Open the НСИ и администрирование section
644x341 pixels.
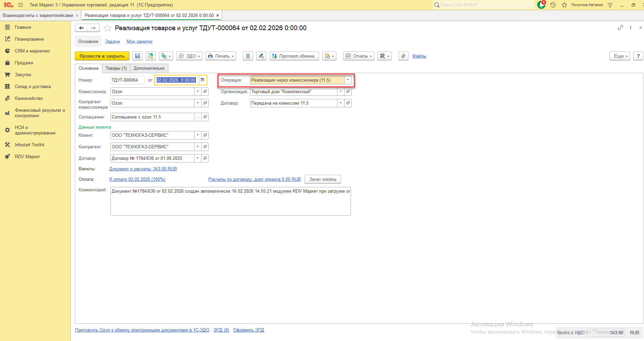coord(35,130)
